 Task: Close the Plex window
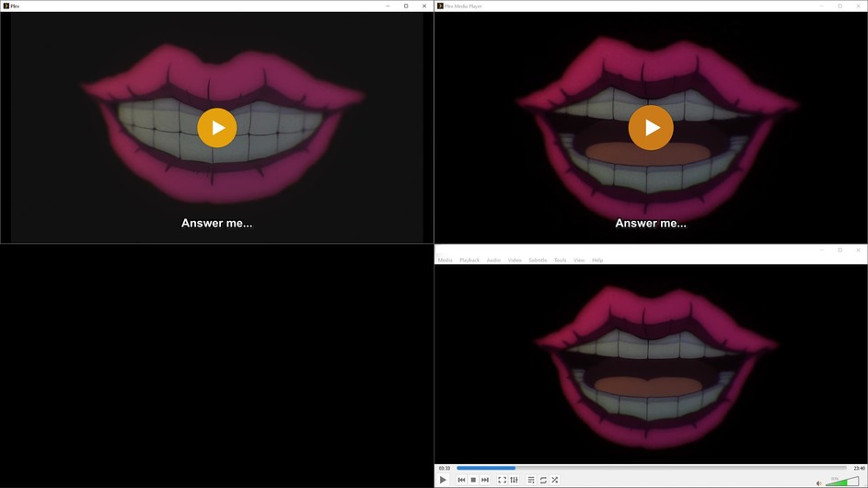click(424, 6)
